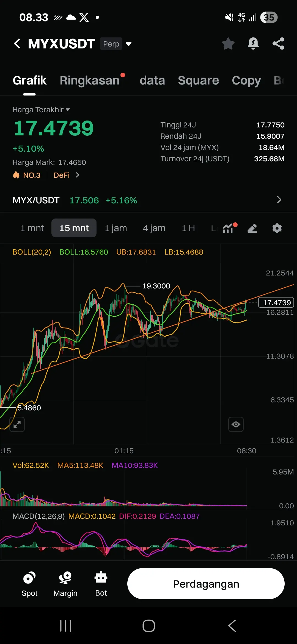Open the Copy tab
297x644 pixels.
pos(246,81)
